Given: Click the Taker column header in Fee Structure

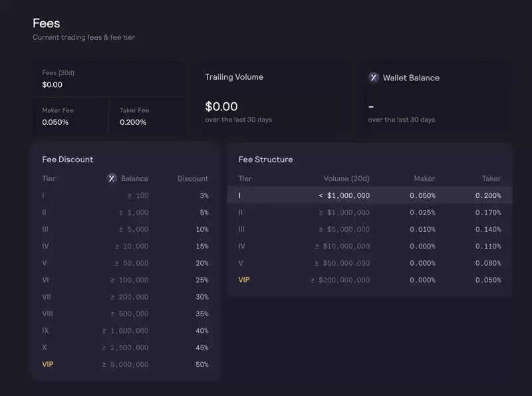Looking at the screenshot, I should point(491,178).
